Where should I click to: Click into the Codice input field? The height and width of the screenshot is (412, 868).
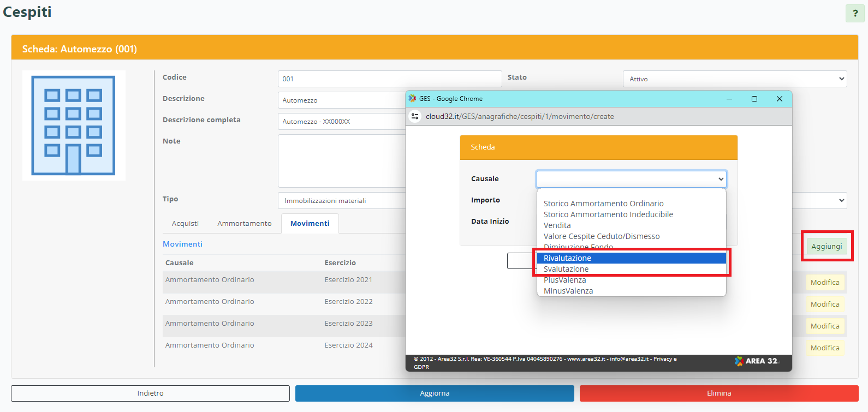389,79
